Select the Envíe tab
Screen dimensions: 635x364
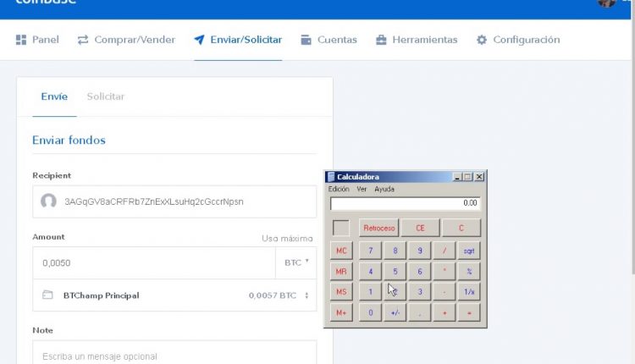pyautogui.click(x=54, y=97)
